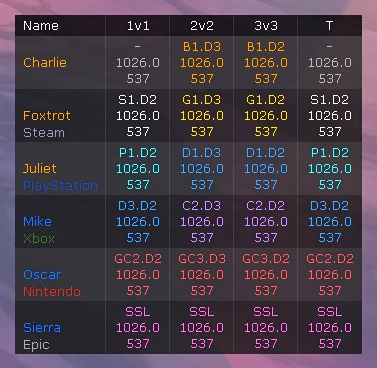This screenshot has width=377, height=368.
Task: Click player name Sierra
Action: pyautogui.click(x=42, y=327)
